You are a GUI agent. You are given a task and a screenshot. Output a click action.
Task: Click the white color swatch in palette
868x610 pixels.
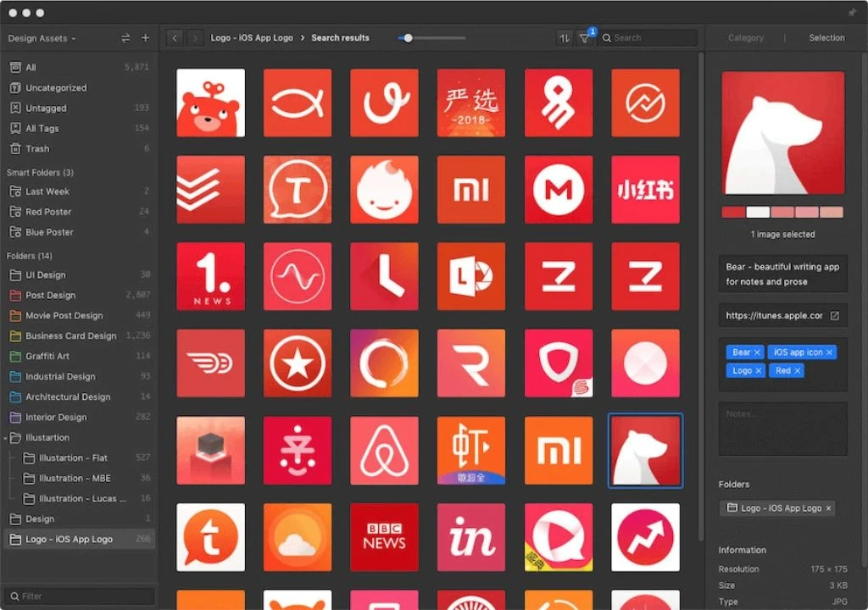[x=758, y=212]
